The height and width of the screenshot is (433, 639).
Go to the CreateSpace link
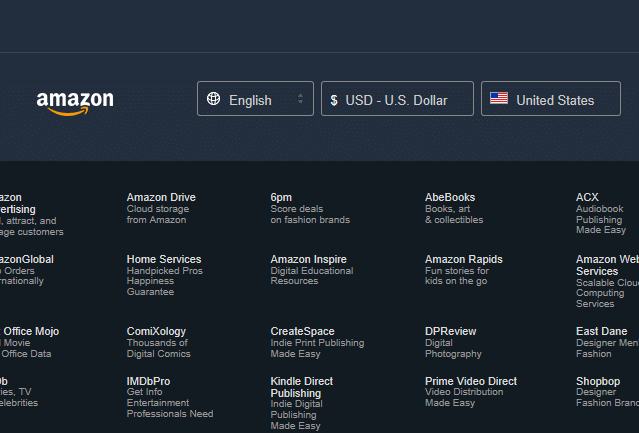(302, 332)
